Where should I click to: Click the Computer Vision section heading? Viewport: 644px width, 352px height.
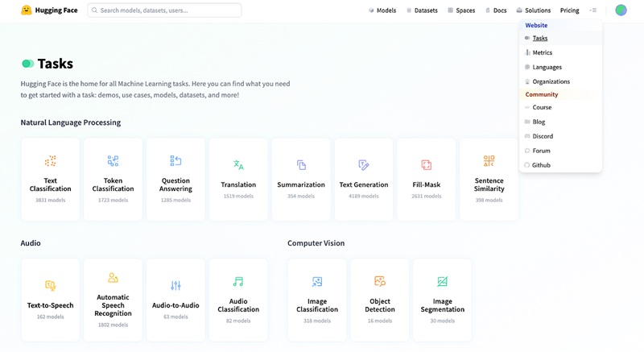click(x=316, y=243)
